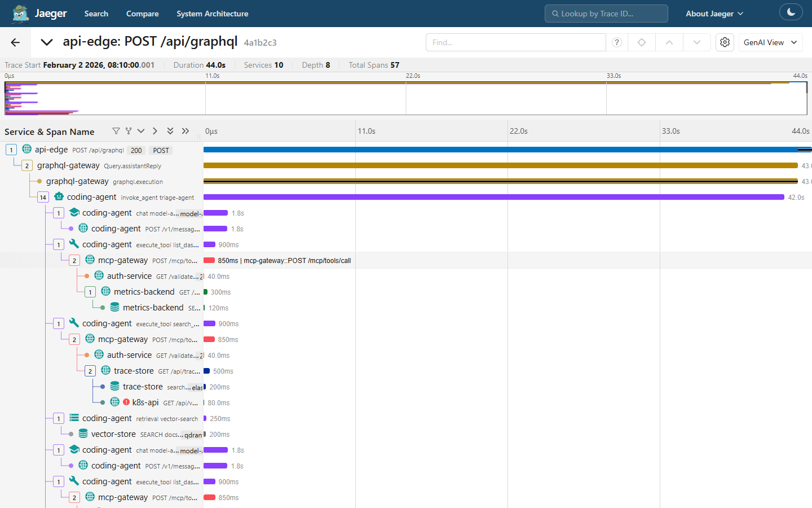Open System Architecture nav item
The image size is (812, 508).
[212, 14]
